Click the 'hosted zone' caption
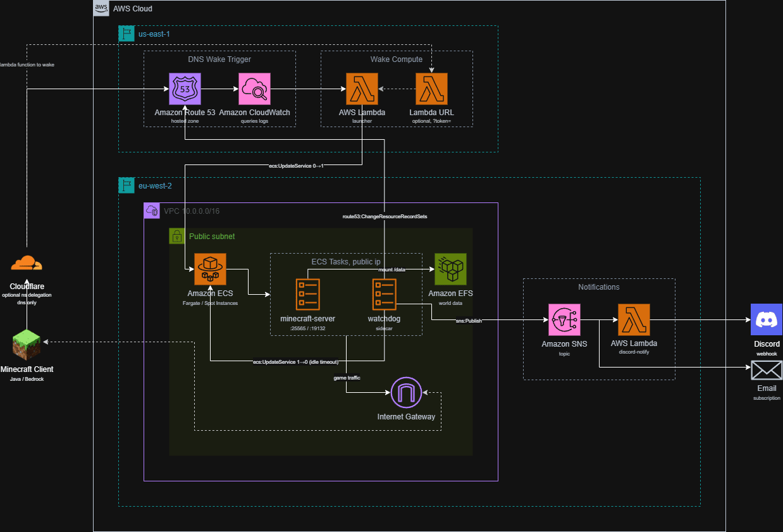The image size is (783, 532). (x=185, y=120)
